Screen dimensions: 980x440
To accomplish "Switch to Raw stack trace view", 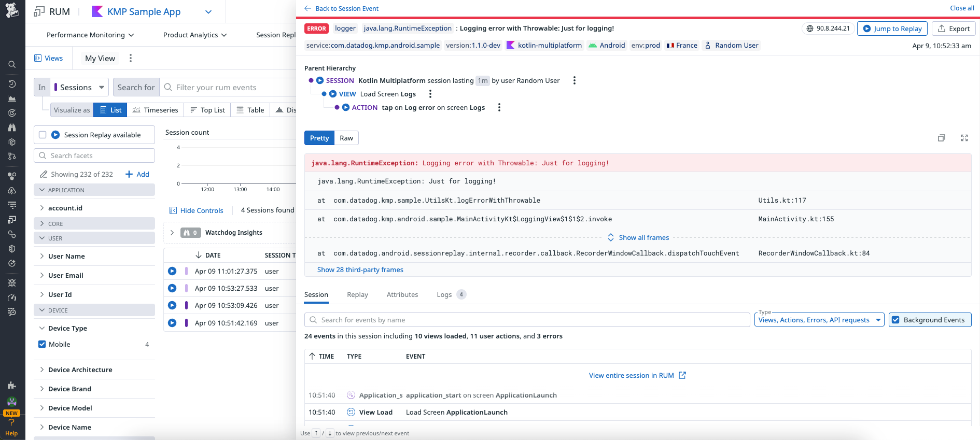I will point(346,138).
